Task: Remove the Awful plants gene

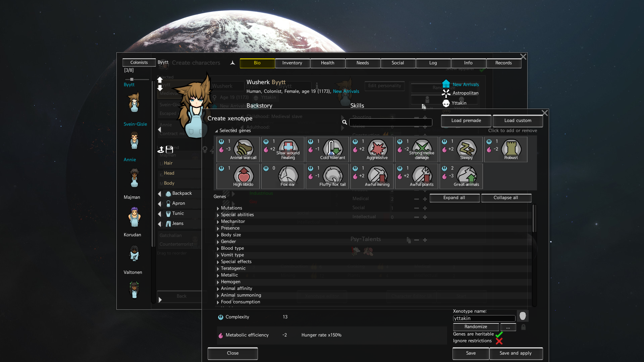Action: pyautogui.click(x=417, y=176)
